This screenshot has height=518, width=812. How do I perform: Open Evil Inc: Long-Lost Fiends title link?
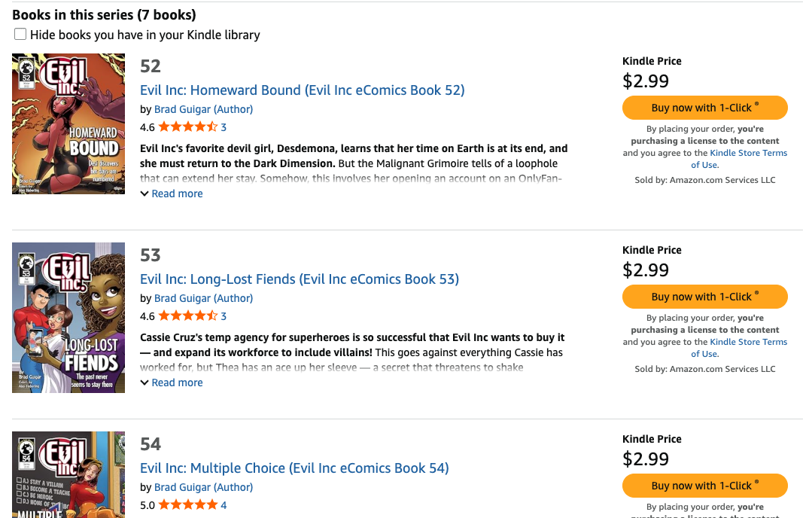(x=299, y=279)
